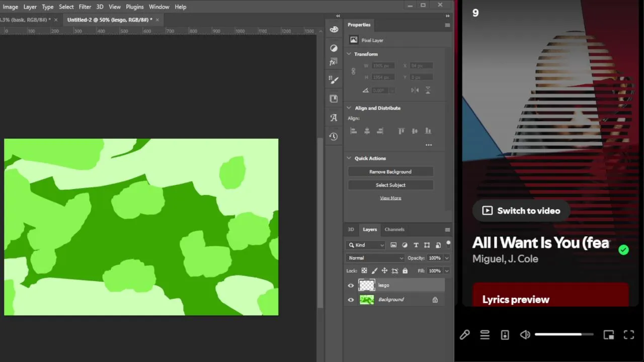The width and height of the screenshot is (644, 362).
Task: Open the Properties panel menu
Action: pyautogui.click(x=447, y=25)
